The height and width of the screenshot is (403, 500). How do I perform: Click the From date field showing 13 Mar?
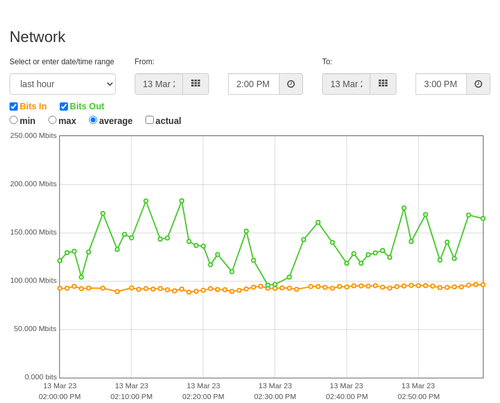159,84
